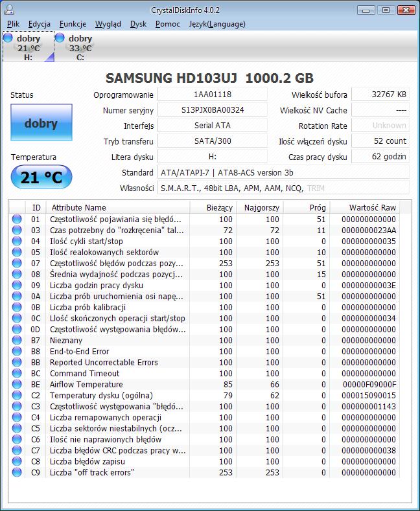Click status orb for Reported Uncorrectable Errors
Screen dimensions: 420x511
coord(17,363)
